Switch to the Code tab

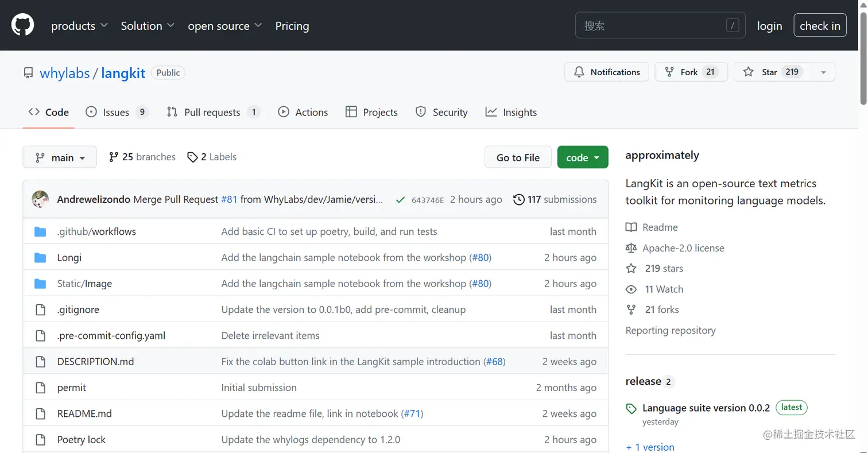click(49, 113)
